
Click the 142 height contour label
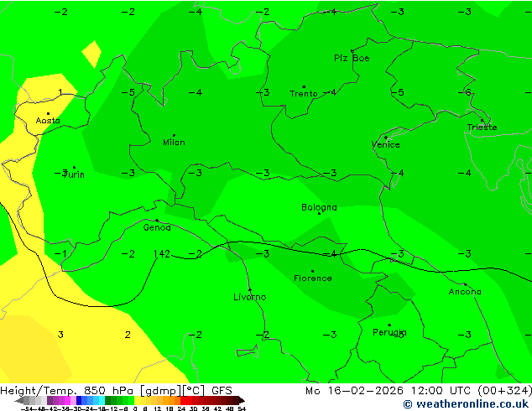161,253
